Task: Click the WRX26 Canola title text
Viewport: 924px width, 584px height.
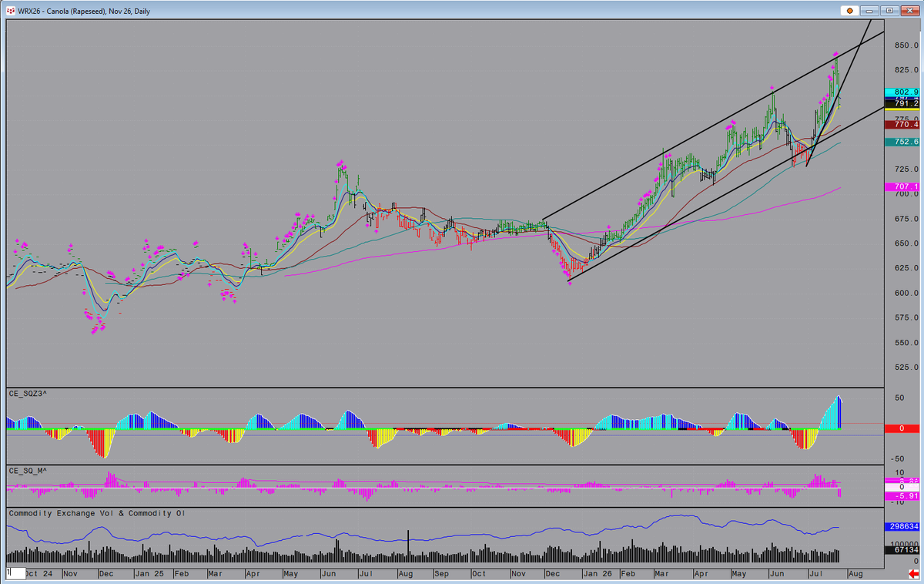Action: [x=85, y=11]
